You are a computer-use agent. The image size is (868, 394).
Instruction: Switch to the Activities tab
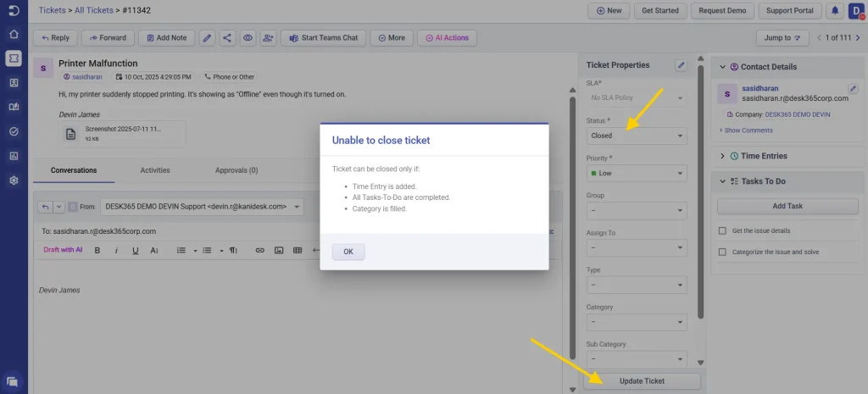[155, 170]
